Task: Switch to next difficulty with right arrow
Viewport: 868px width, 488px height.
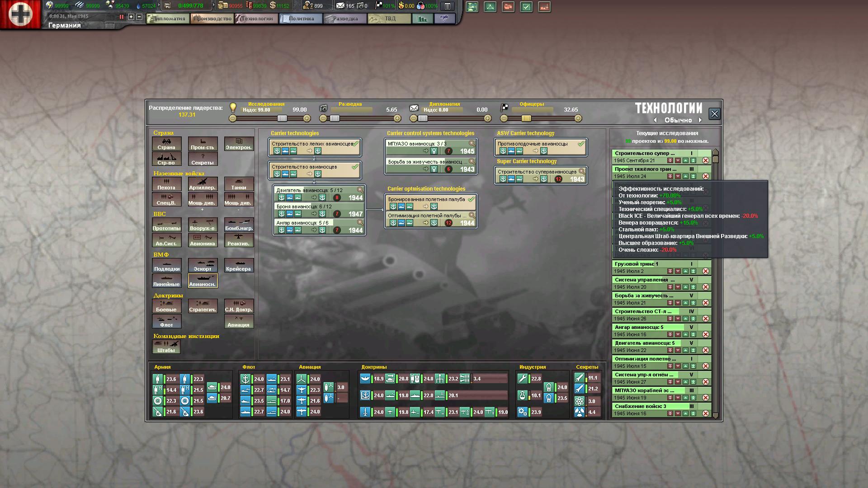Action: pos(700,120)
